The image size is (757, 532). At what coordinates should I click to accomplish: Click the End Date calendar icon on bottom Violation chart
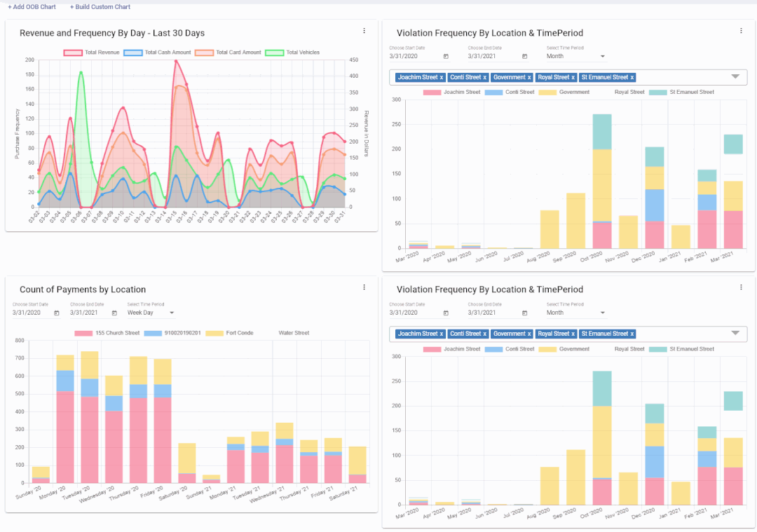tap(526, 312)
